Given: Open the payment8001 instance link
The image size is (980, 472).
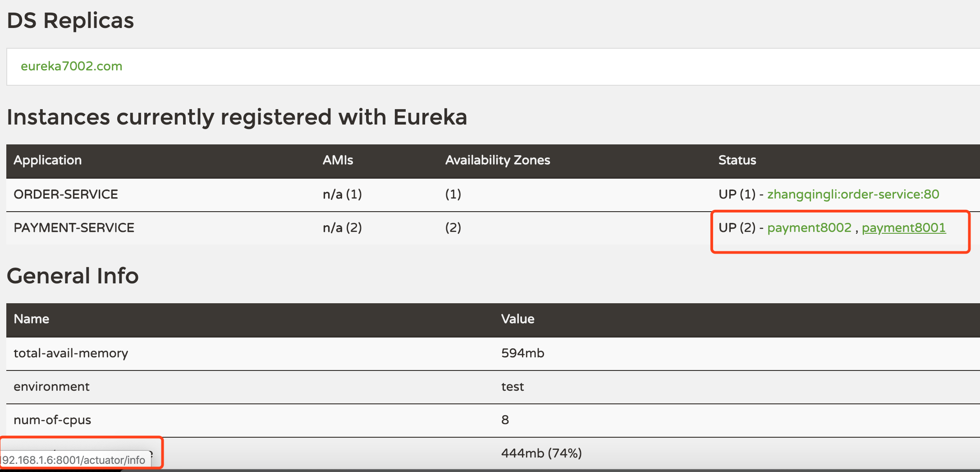Looking at the screenshot, I should tap(903, 227).
